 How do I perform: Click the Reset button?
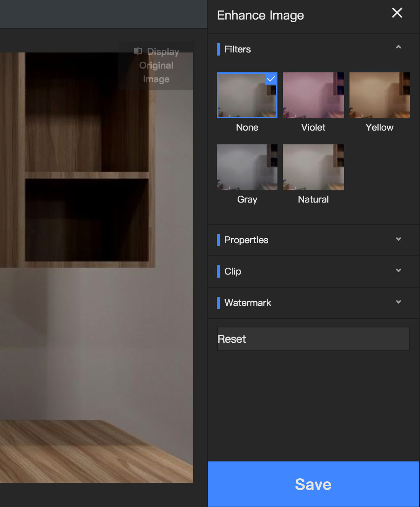pyautogui.click(x=313, y=339)
